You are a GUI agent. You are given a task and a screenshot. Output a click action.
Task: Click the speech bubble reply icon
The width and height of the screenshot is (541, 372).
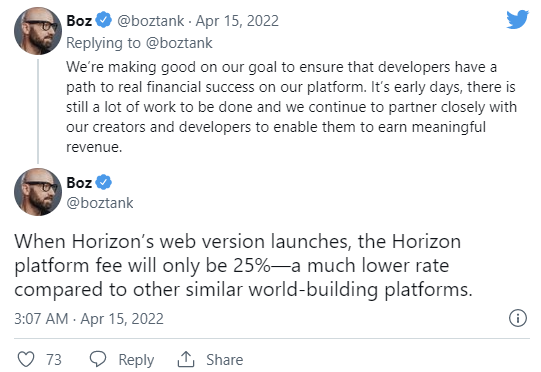point(98,359)
